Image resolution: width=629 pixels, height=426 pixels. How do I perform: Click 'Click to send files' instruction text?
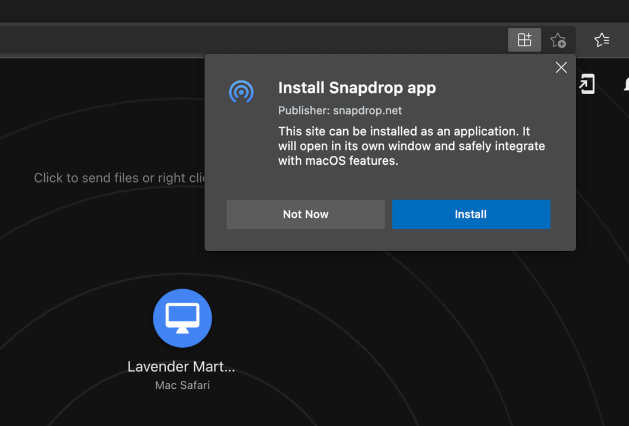120,178
